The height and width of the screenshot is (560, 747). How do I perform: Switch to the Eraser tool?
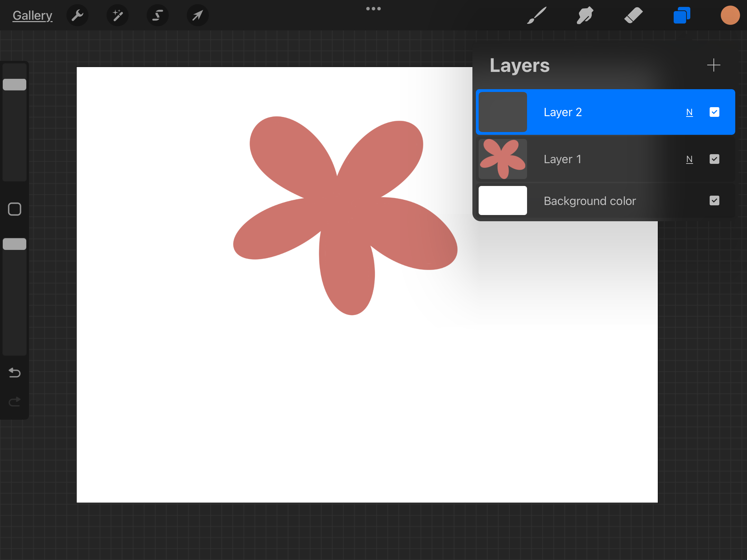point(634,15)
